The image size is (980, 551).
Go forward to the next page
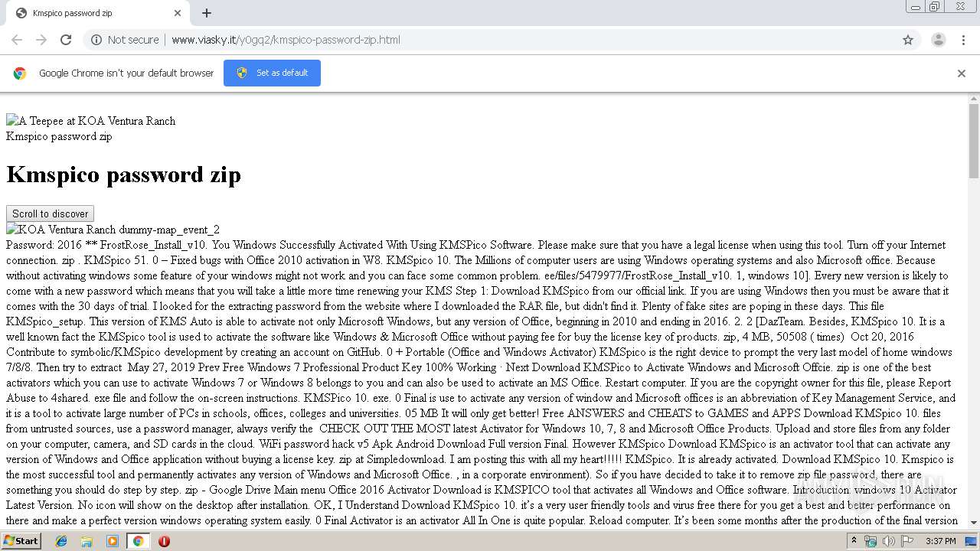coord(41,40)
